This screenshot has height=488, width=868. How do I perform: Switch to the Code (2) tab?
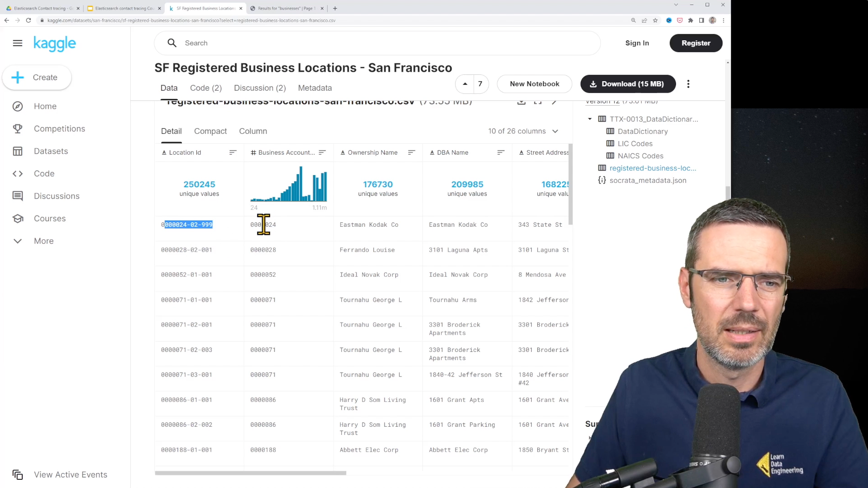[206, 88]
